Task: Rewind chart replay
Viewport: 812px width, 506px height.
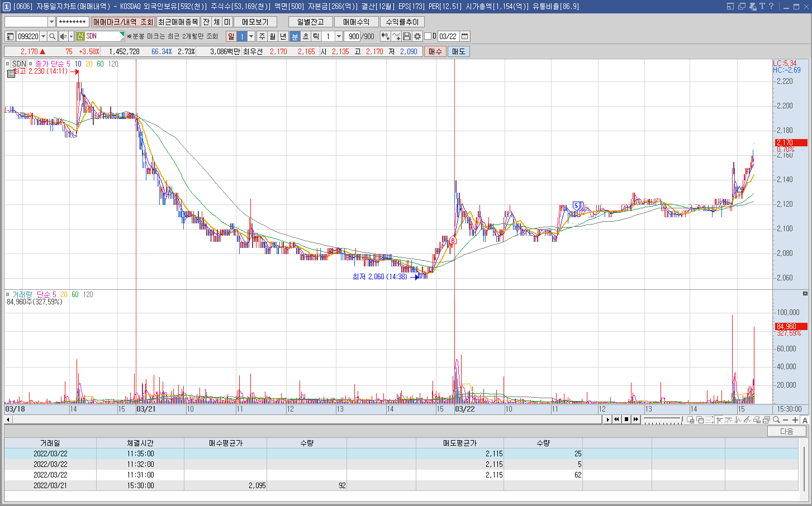Action: (616, 419)
